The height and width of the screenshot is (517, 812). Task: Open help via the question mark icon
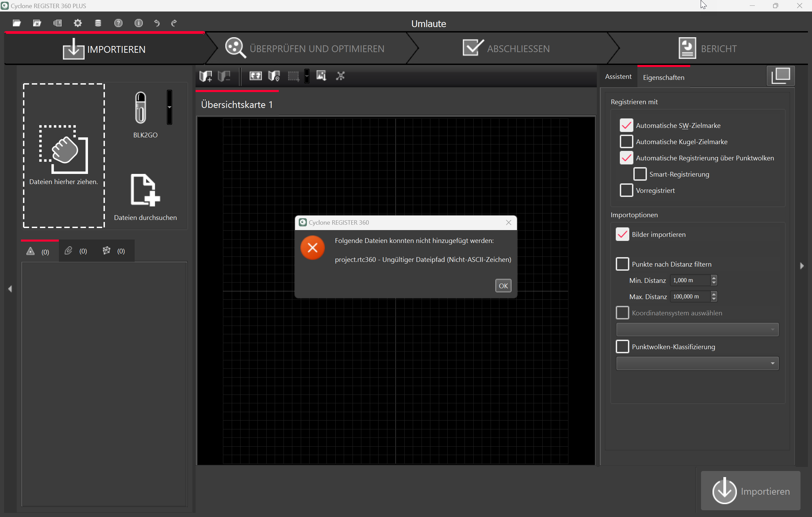[118, 23]
